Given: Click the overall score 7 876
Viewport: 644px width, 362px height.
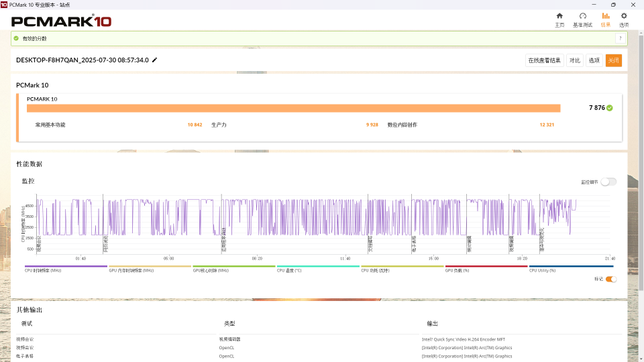Looking at the screenshot, I should [597, 107].
